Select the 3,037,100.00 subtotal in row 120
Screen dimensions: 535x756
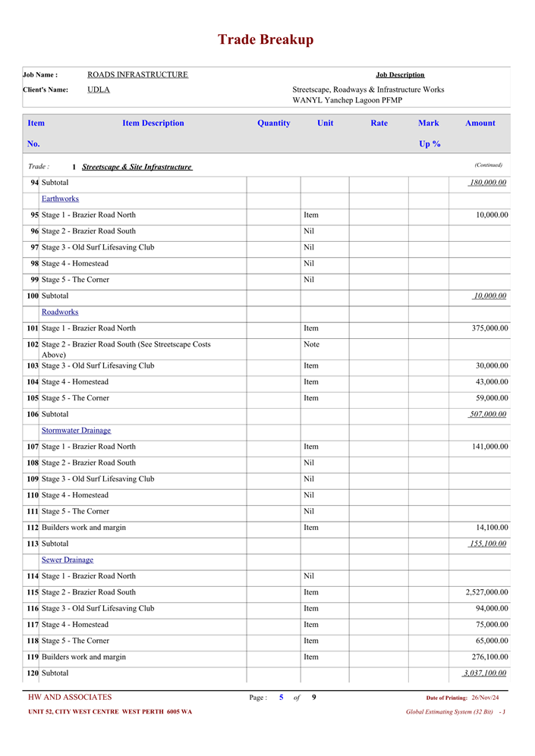point(485,673)
